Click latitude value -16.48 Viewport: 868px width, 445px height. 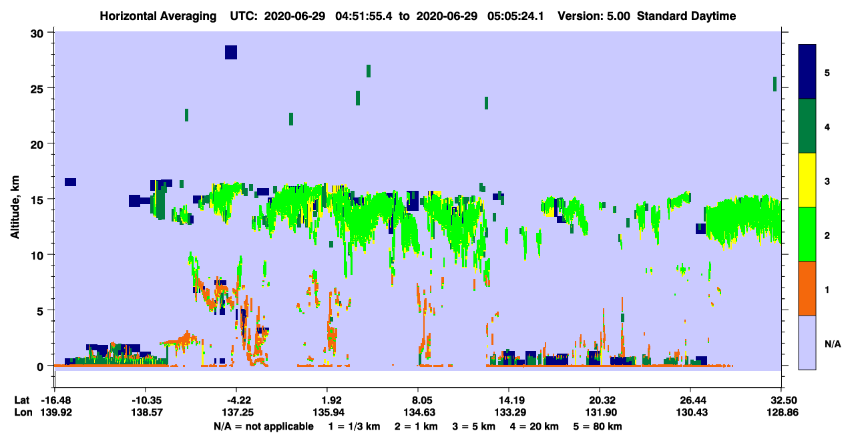[55, 400]
